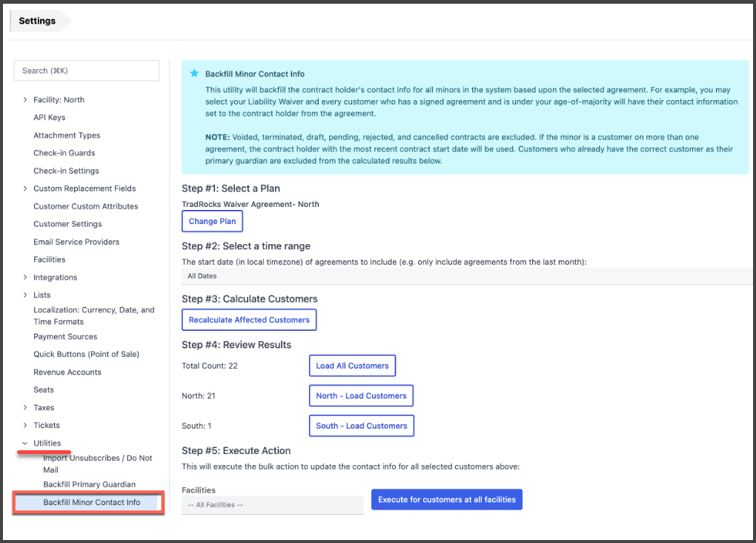This screenshot has width=756, height=543.
Task: Expand the Facility: North tree chevron
Action: 25,100
